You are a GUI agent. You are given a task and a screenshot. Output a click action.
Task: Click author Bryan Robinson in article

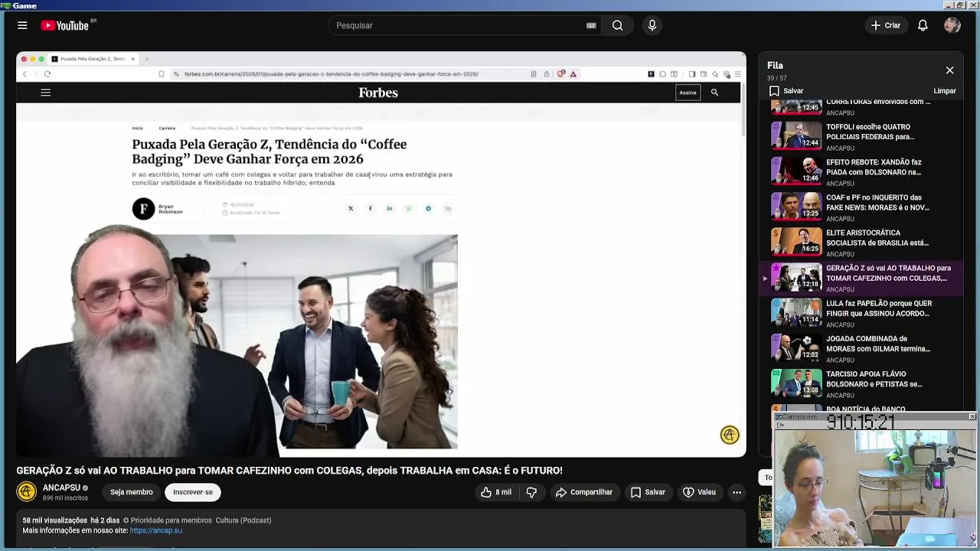click(x=170, y=209)
